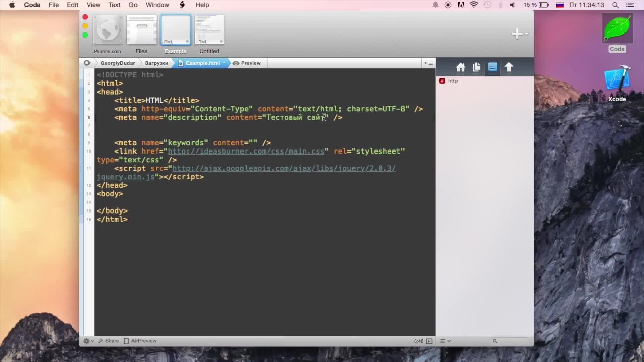
Task: Click the notification bell menu bar icon
Action: 435,5
